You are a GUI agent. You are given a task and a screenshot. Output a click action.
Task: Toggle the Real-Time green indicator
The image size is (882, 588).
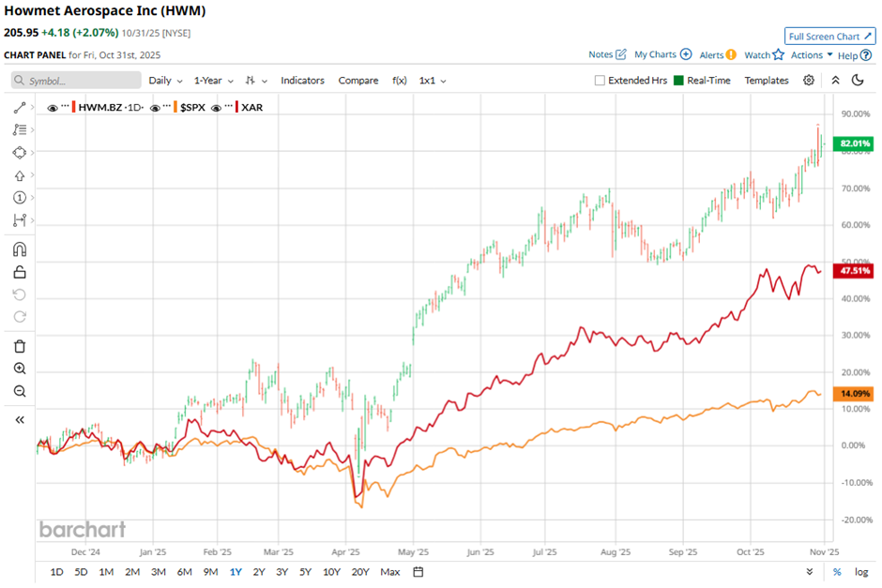click(678, 81)
